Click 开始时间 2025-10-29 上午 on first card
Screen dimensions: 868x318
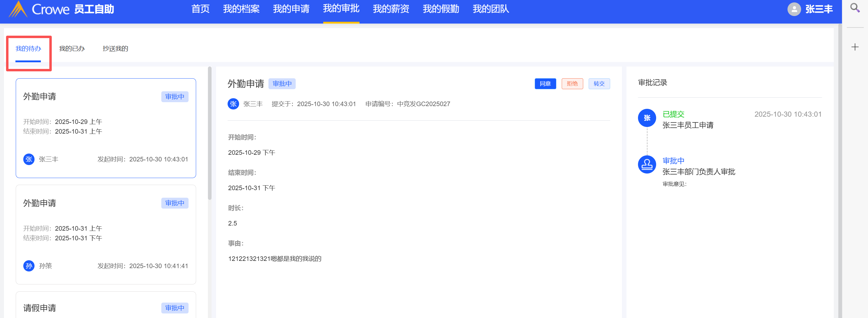pyautogui.click(x=62, y=122)
